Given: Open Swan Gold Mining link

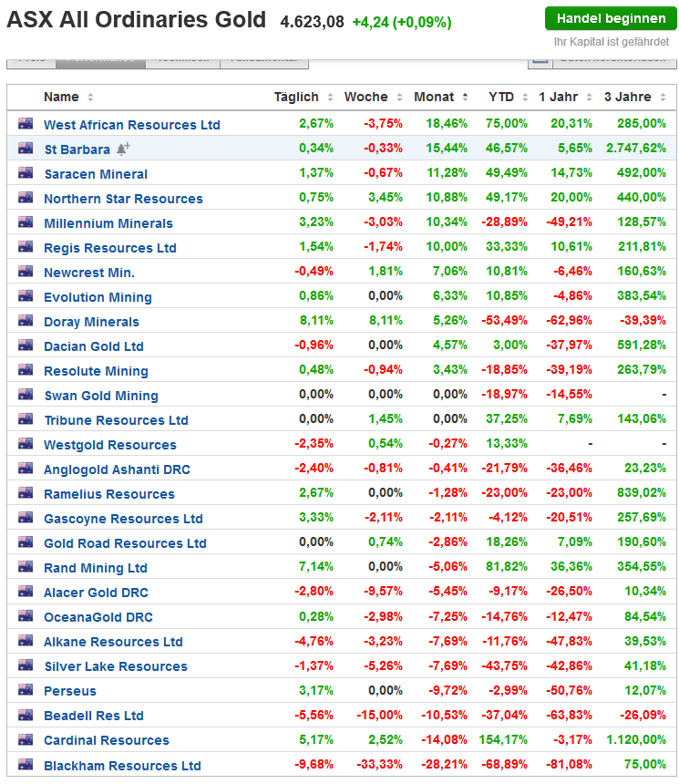Looking at the screenshot, I should coord(101,396).
